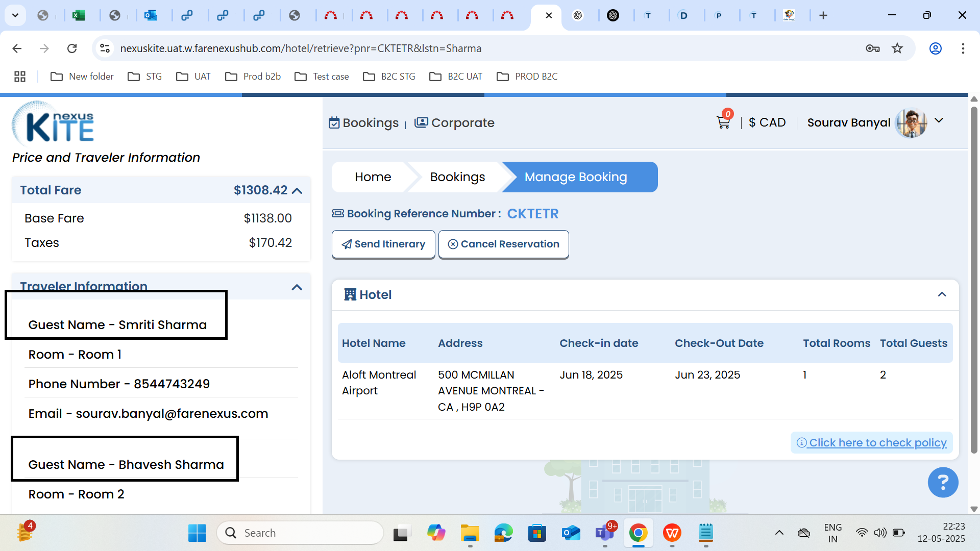
Task: Open the password key icon
Action: pyautogui.click(x=872, y=48)
